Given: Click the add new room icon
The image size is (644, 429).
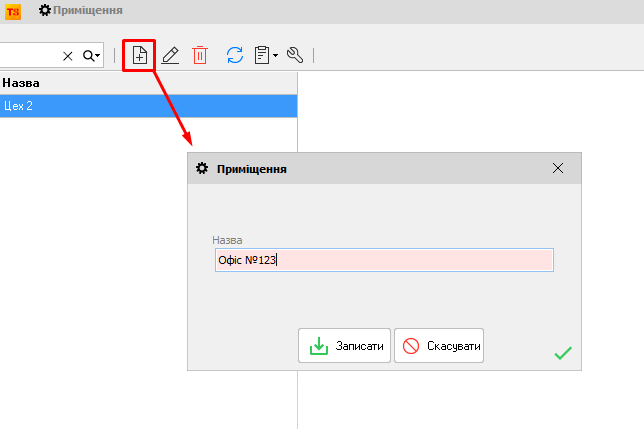Looking at the screenshot, I should pyautogui.click(x=139, y=56).
